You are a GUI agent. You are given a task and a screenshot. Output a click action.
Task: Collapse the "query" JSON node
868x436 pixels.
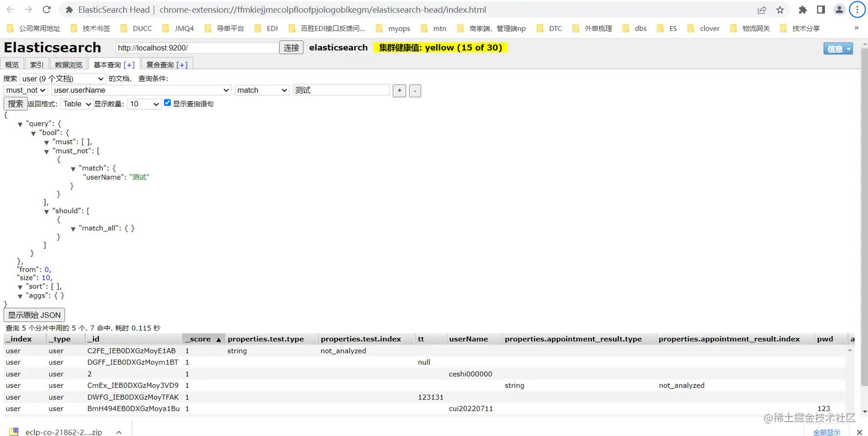click(x=20, y=125)
